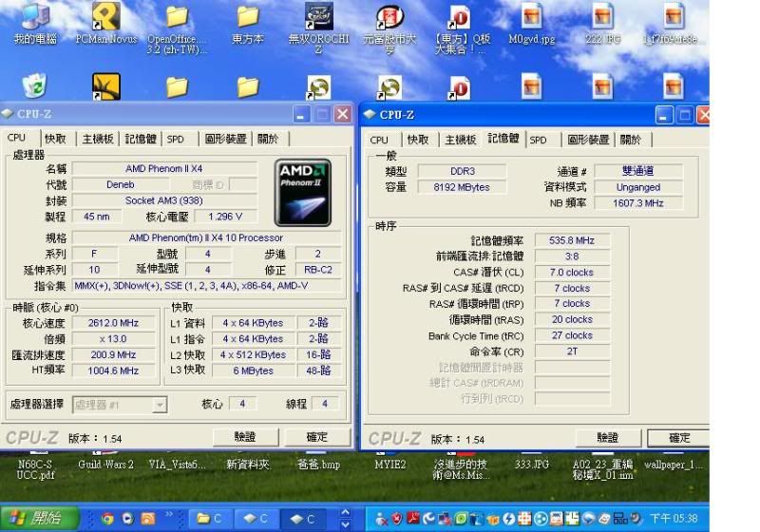
Task: Click the right CPU-Z title bar icon
Action: pyautogui.click(x=370, y=114)
